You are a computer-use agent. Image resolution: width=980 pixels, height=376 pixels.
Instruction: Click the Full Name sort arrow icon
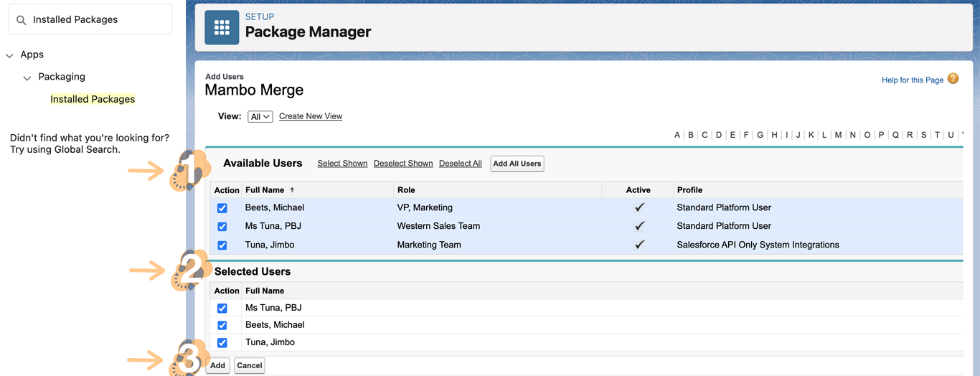click(292, 190)
